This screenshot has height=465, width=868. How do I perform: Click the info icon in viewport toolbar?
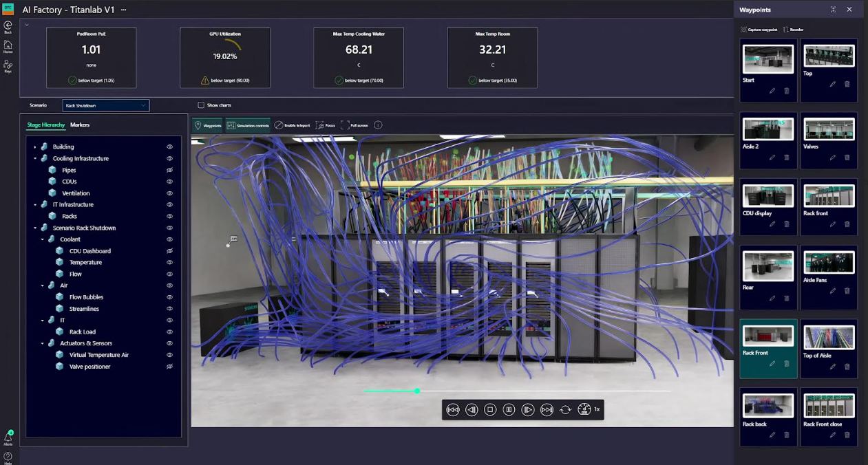point(378,125)
